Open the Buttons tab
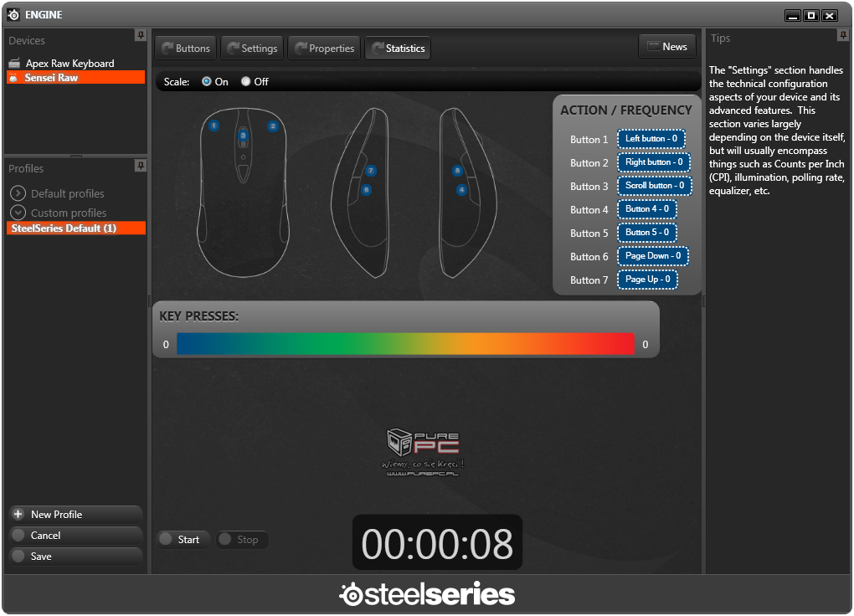The height and width of the screenshot is (616, 854). 186,48
